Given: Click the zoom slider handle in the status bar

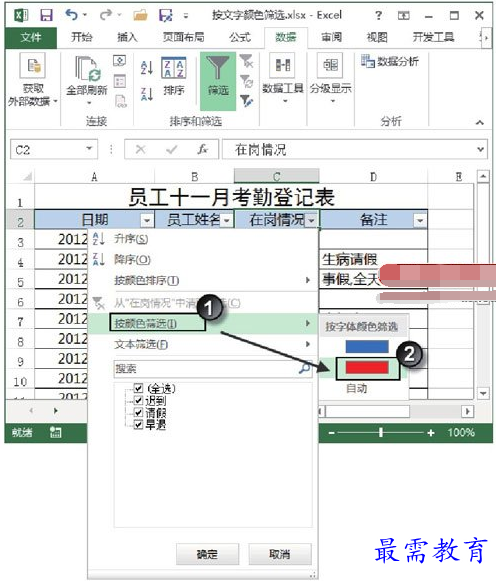Looking at the screenshot, I should pos(381,432).
